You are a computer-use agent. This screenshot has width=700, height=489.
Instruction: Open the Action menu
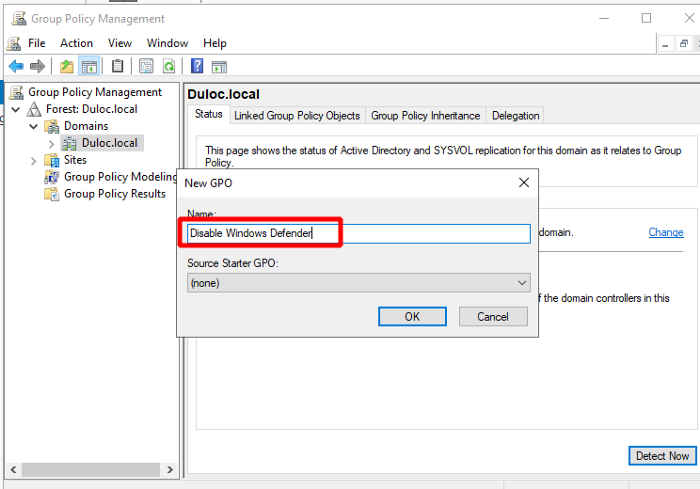[76, 43]
